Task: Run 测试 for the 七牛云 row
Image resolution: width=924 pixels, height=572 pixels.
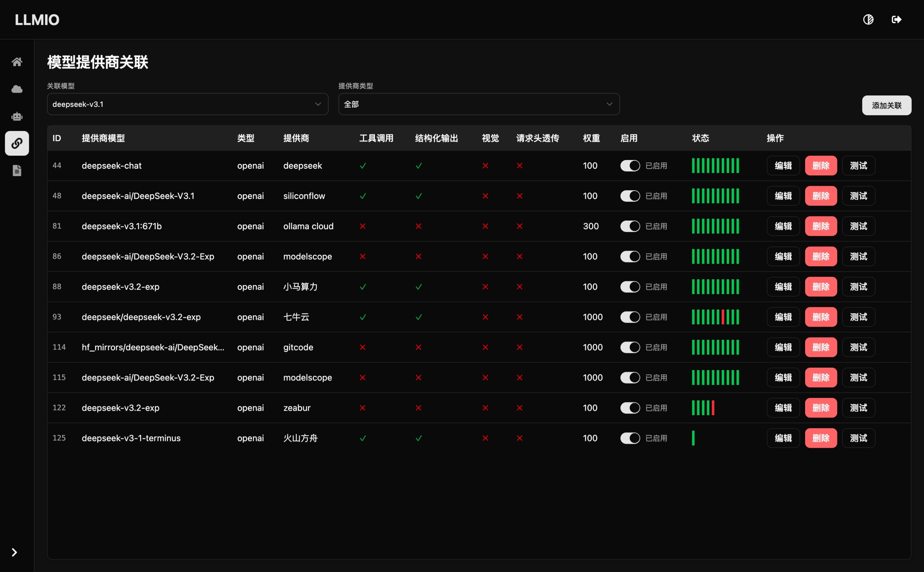Action: click(x=858, y=317)
